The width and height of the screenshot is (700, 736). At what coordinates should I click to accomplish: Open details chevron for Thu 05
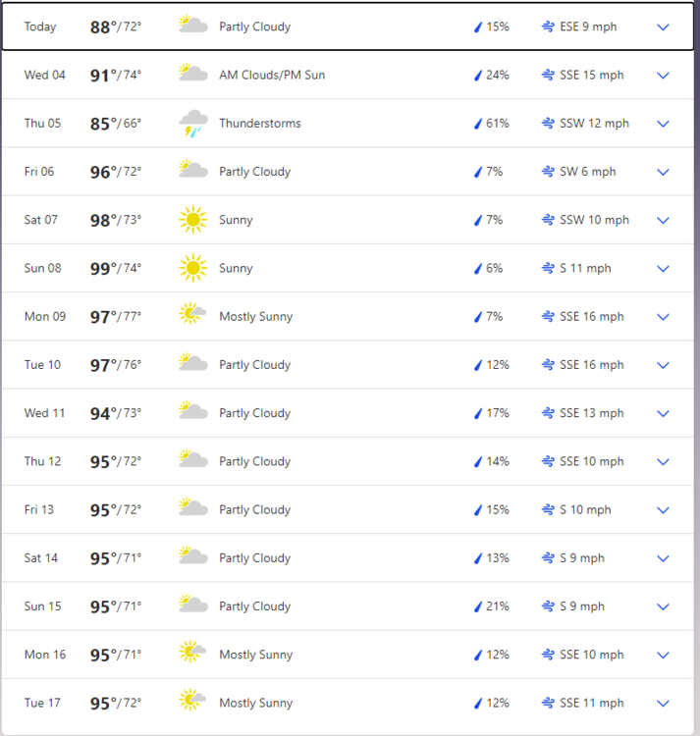pyautogui.click(x=663, y=124)
